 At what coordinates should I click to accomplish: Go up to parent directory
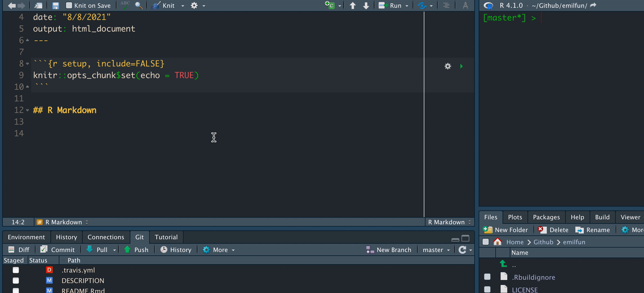(x=503, y=264)
